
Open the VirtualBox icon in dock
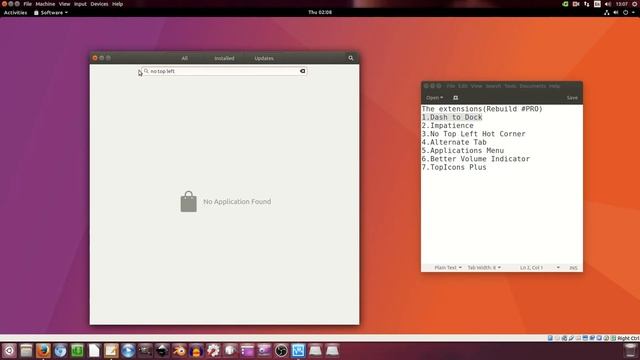click(x=298, y=351)
